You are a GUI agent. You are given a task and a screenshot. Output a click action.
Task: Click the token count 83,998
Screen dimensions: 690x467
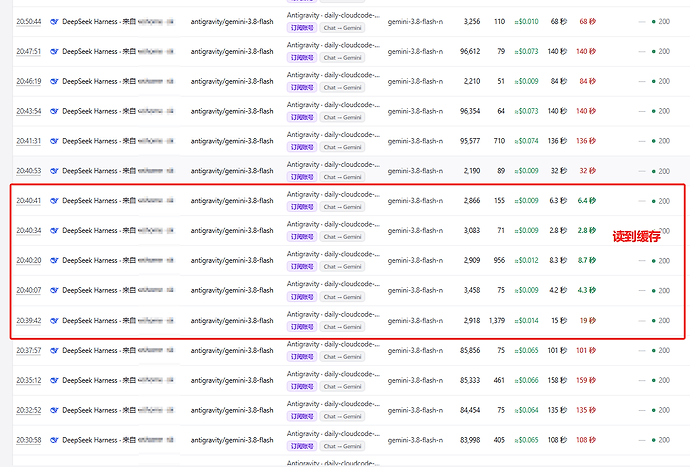point(470,440)
